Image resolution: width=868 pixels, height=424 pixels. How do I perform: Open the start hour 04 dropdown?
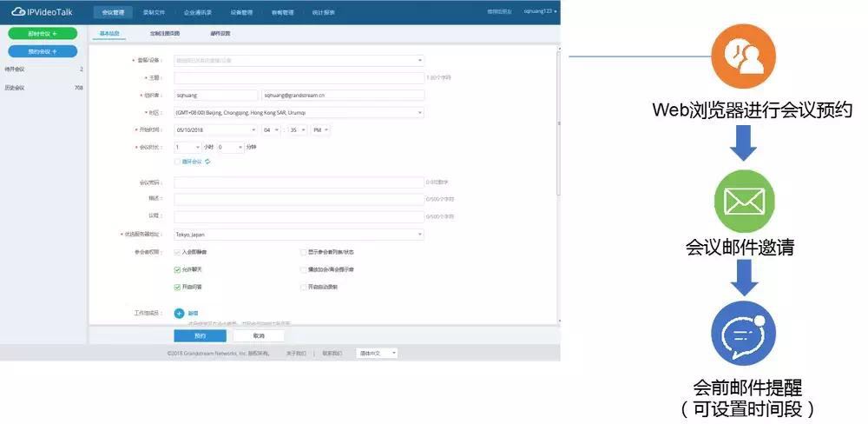(270, 129)
